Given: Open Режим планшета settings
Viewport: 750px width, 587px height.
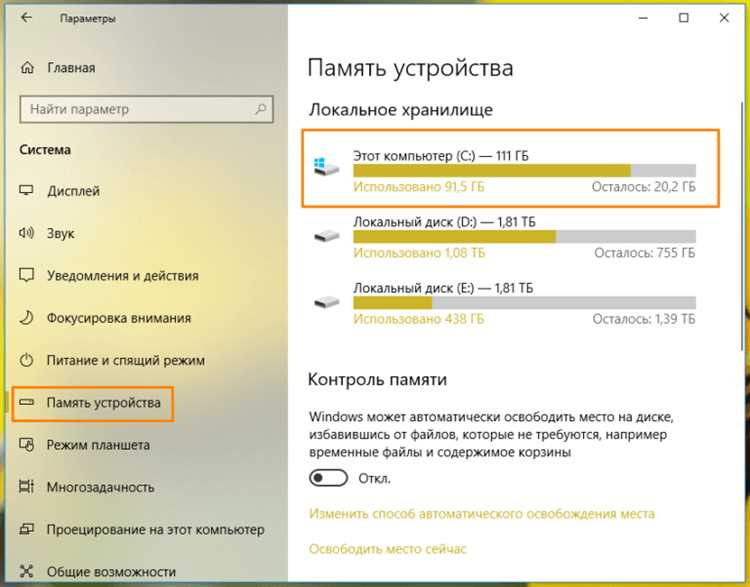Looking at the screenshot, I should click(98, 445).
